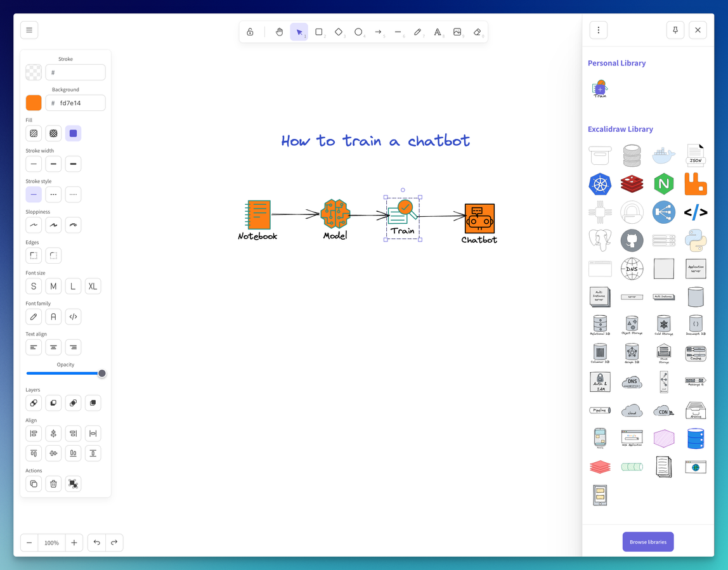Select the Line tool

tap(398, 32)
